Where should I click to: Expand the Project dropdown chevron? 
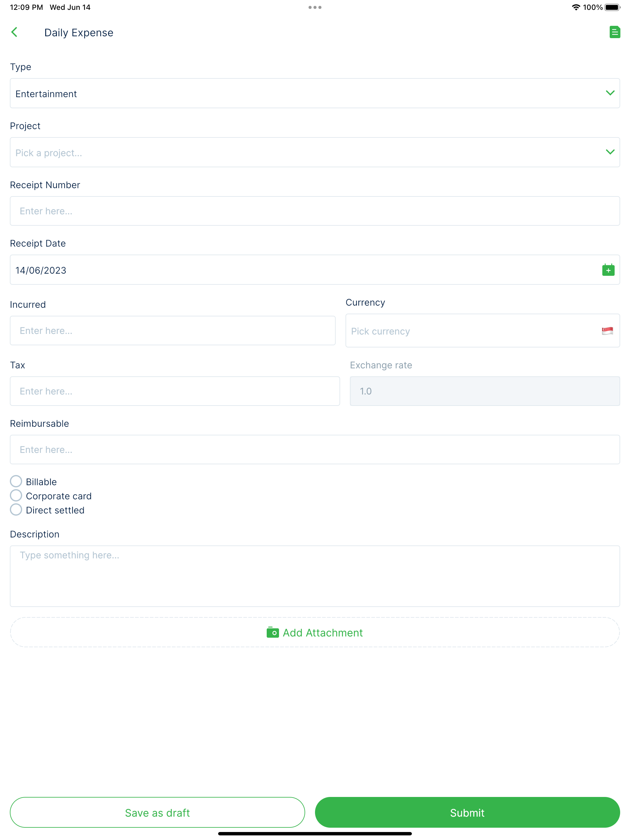click(x=610, y=152)
